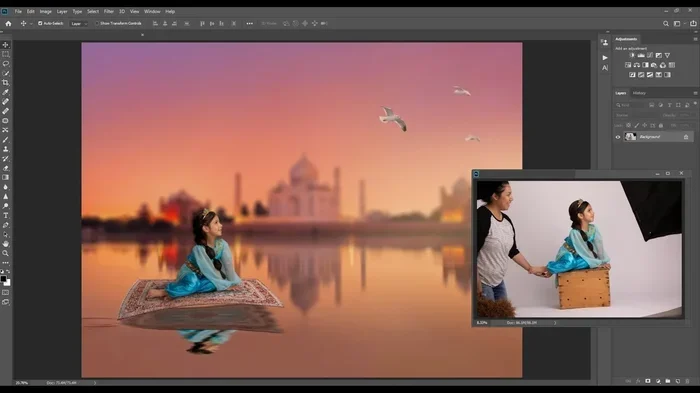Click the Home icon in options bar
This screenshot has height=393, width=700.
click(8, 23)
